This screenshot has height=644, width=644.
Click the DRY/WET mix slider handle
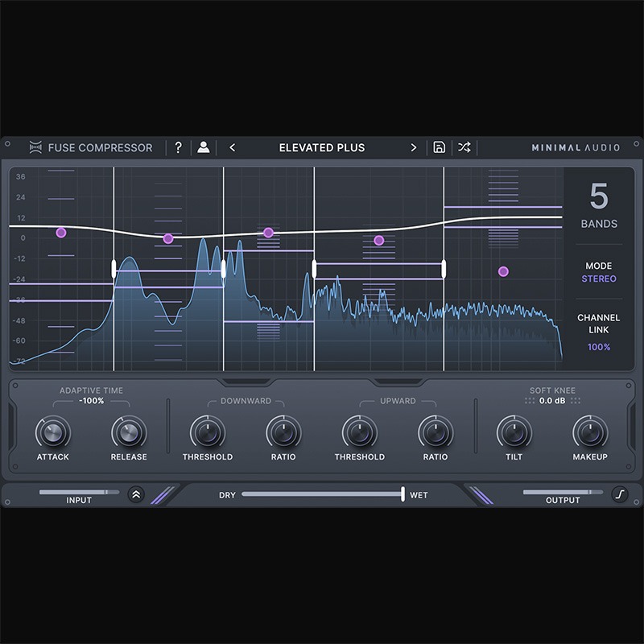pos(403,494)
